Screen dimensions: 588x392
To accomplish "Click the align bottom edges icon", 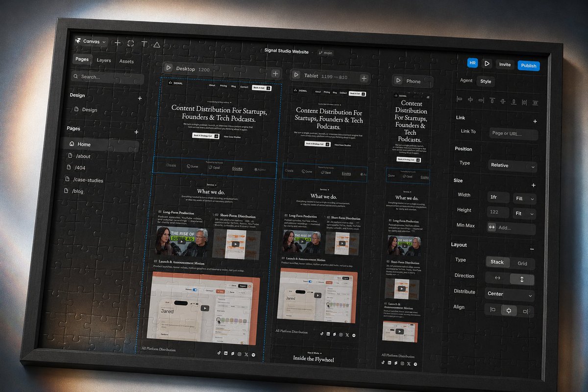I will coord(514,101).
